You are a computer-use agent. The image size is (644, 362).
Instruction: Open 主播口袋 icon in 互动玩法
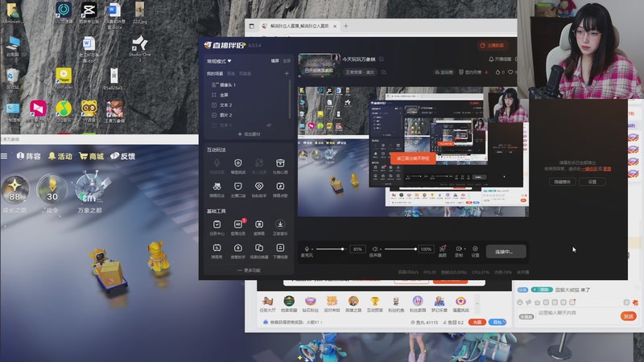[237, 187]
